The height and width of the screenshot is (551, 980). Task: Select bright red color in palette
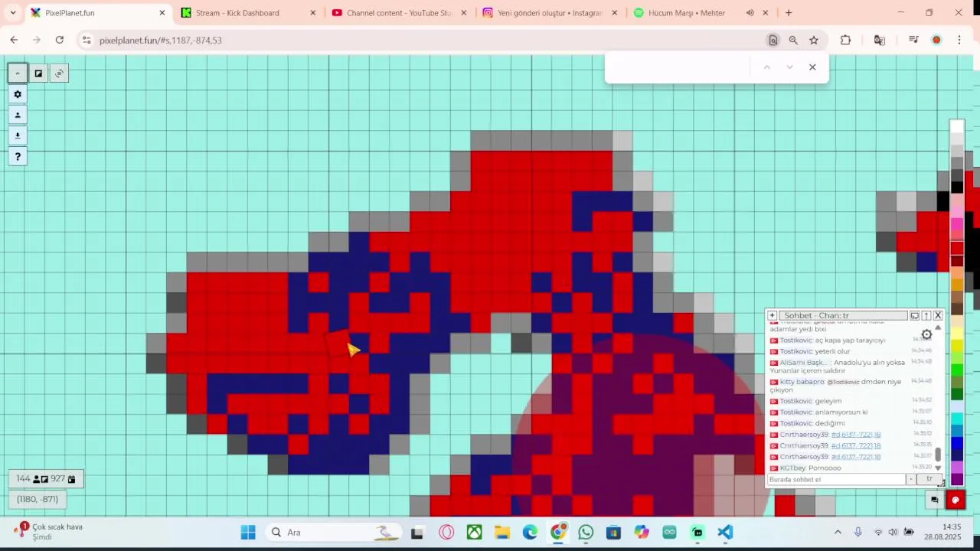click(957, 249)
